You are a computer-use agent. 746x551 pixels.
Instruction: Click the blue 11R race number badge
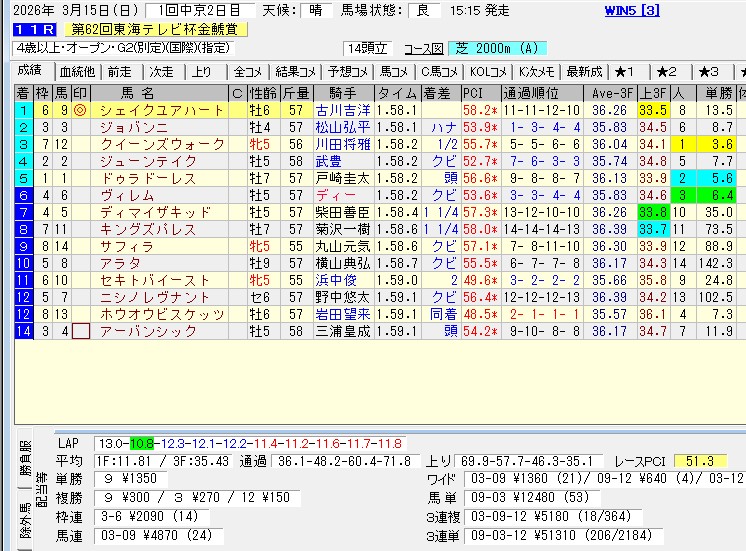(27, 30)
